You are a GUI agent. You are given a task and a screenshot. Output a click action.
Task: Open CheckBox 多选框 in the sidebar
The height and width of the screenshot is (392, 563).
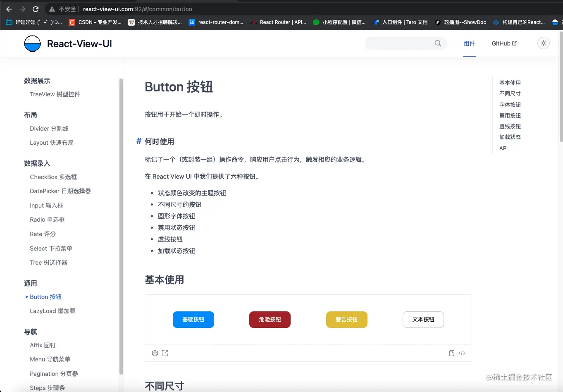[53, 177]
